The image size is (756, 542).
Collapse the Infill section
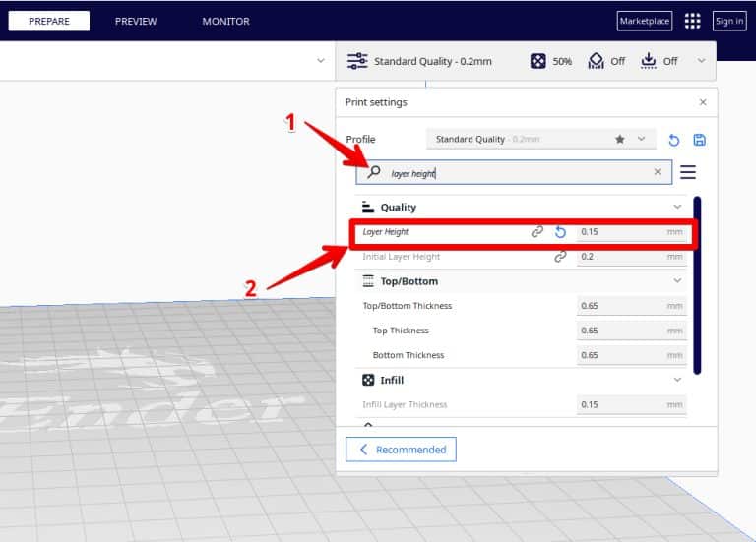pyautogui.click(x=677, y=380)
